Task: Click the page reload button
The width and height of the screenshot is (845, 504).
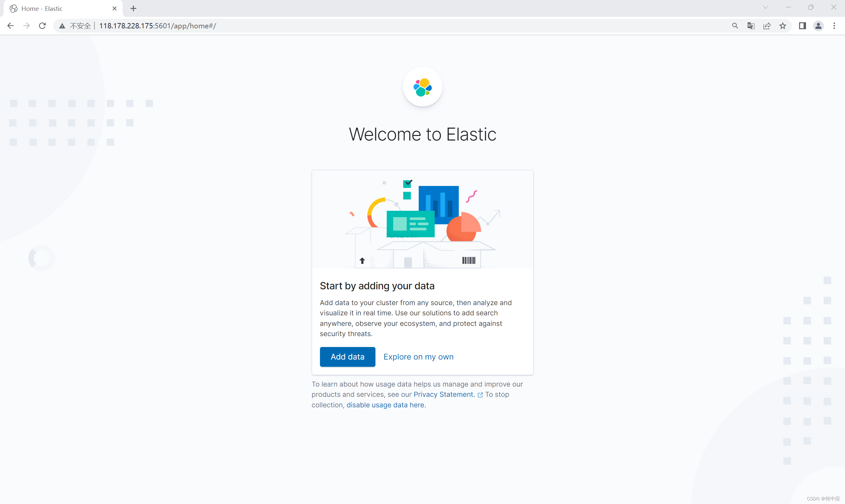Action: coord(43,25)
